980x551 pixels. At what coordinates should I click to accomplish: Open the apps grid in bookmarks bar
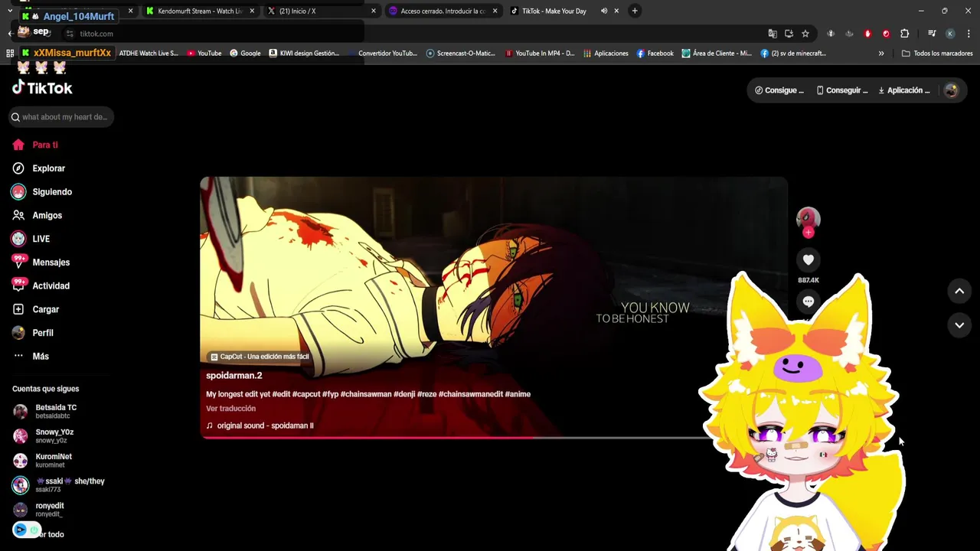(10, 54)
